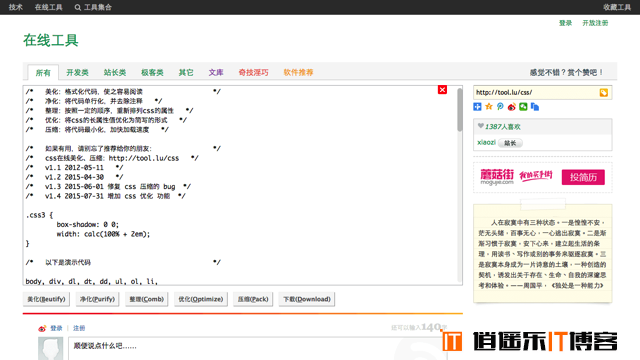Viewport: 640px width, 360px height.
Task: Switch to the 站长类 tab
Action: pos(115,72)
